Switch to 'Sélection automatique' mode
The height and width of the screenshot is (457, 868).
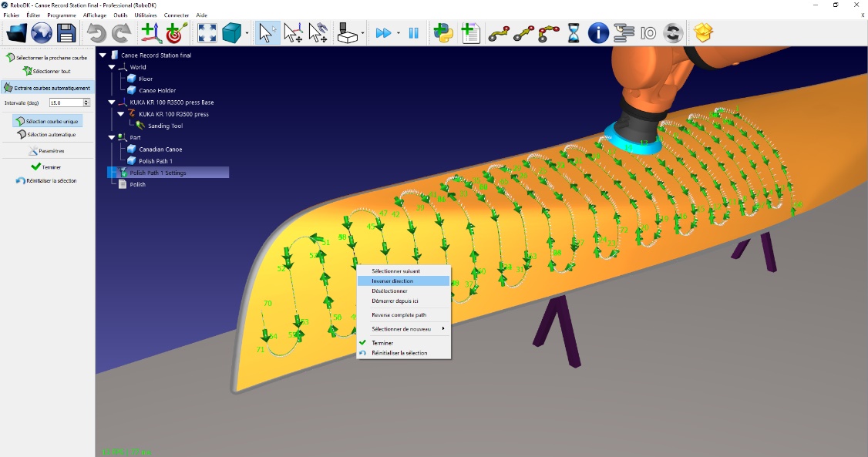point(47,134)
